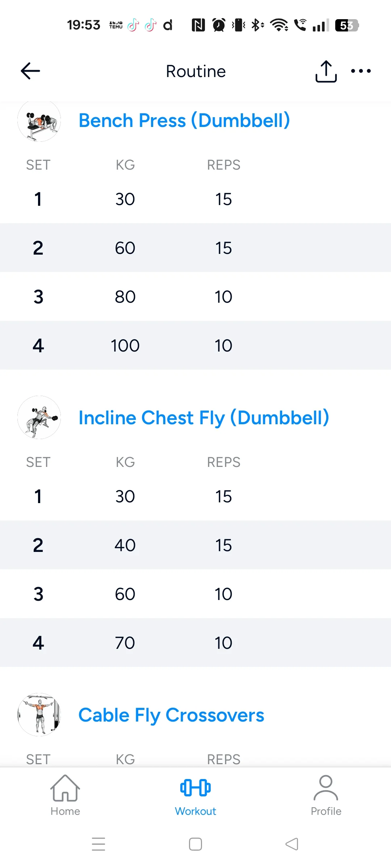Viewport: 391px width, 868px height.
Task: Open the Cable Fly Crossovers exercise link
Action: tap(171, 715)
